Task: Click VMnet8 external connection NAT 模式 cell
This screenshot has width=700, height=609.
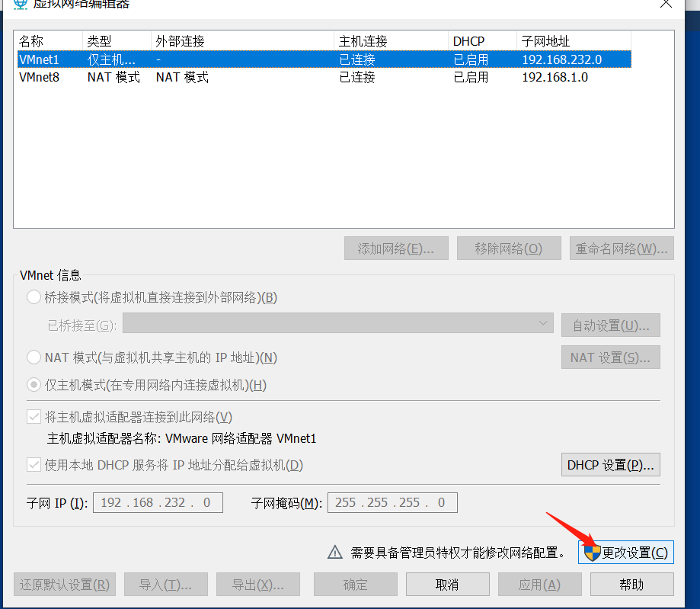Action: [x=182, y=77]
